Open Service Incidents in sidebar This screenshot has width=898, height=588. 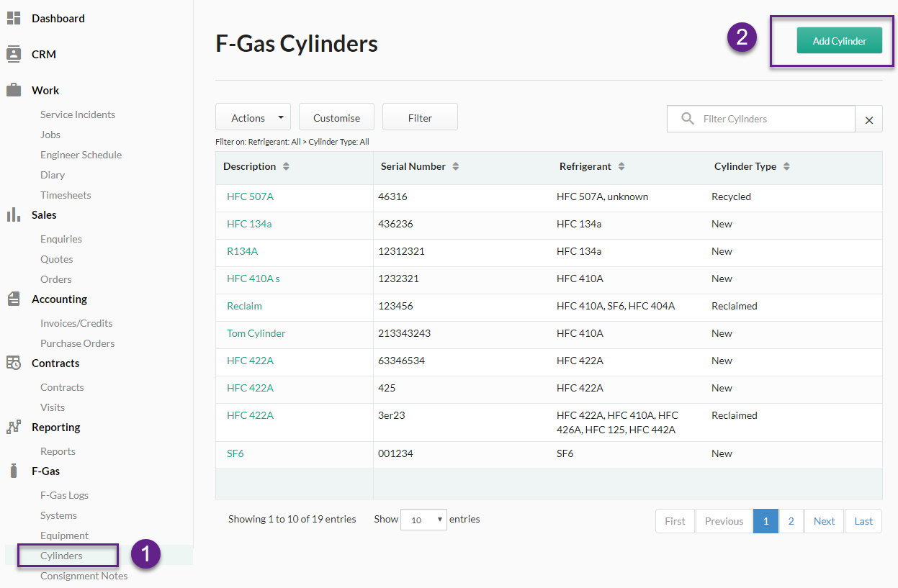tap(78, 114)
